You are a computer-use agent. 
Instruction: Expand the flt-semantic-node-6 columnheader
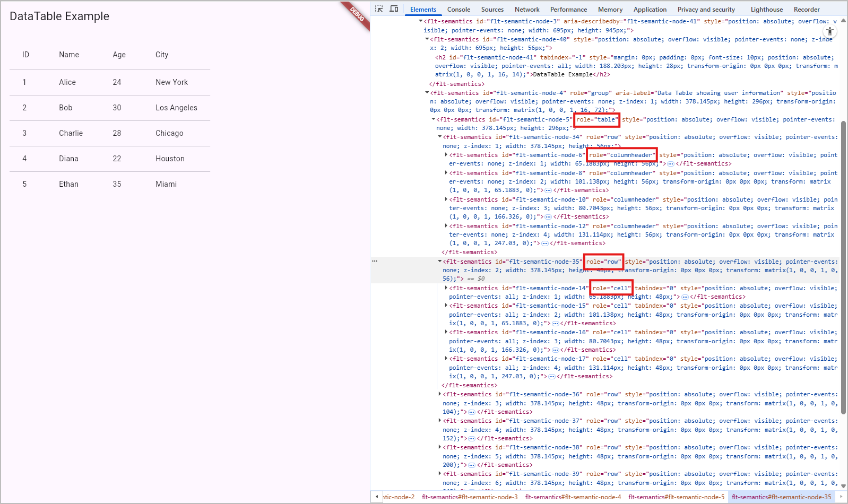point(446,155)
